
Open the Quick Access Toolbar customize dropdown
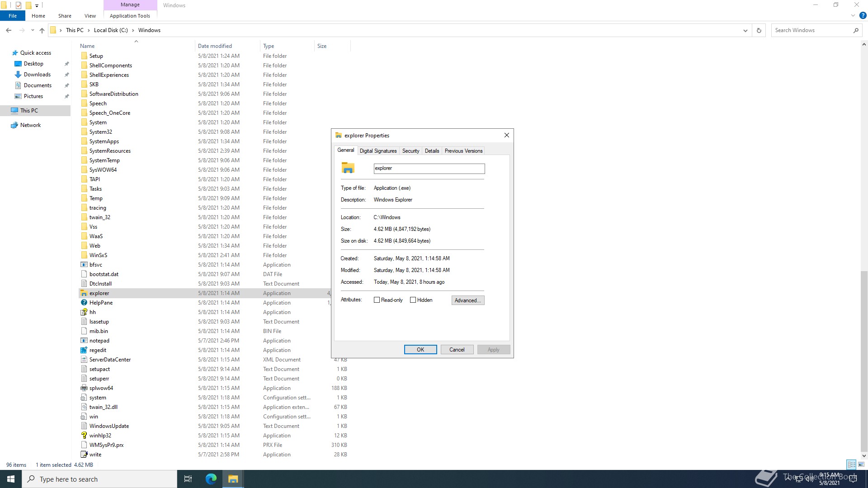pos(37,5)
